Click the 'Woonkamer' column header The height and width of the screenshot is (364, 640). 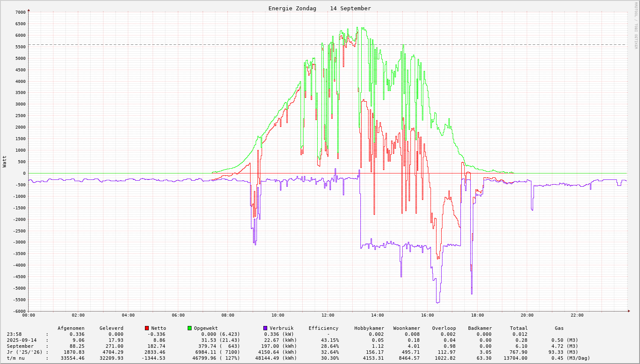tap(407, 328)
